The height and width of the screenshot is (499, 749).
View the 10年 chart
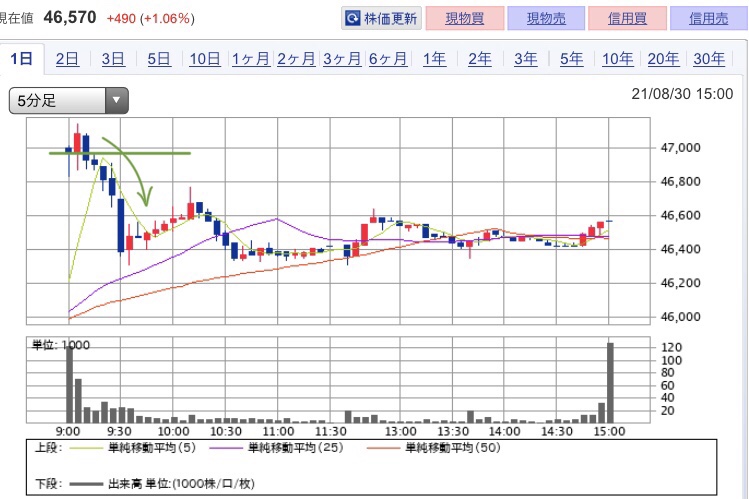pyautogui.click(x=618, y=59)
